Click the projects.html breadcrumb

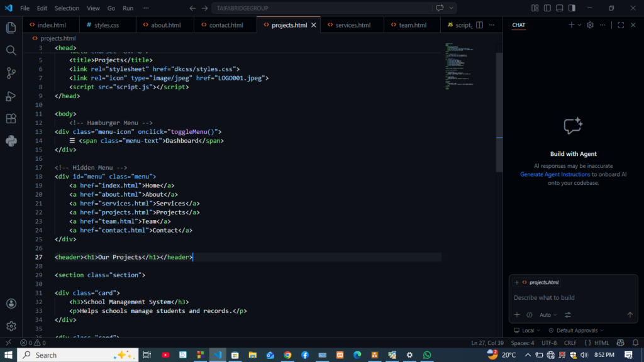point(54,38)
